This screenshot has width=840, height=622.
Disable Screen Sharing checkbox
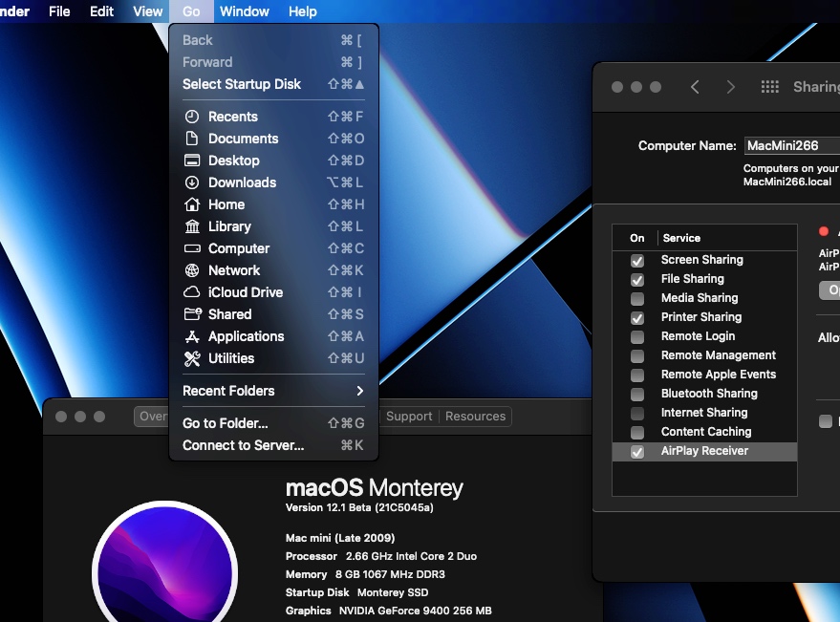click(x=637, y=261)
